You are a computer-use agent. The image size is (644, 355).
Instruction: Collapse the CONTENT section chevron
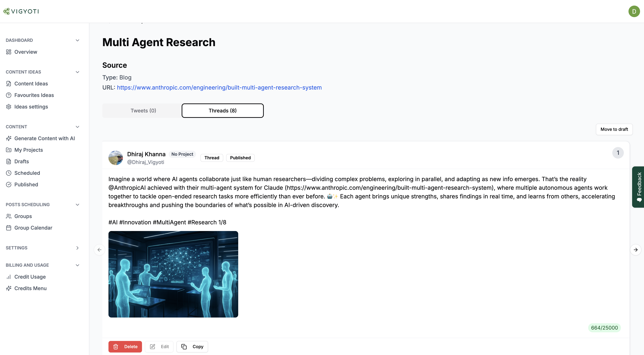coord(77,127)
